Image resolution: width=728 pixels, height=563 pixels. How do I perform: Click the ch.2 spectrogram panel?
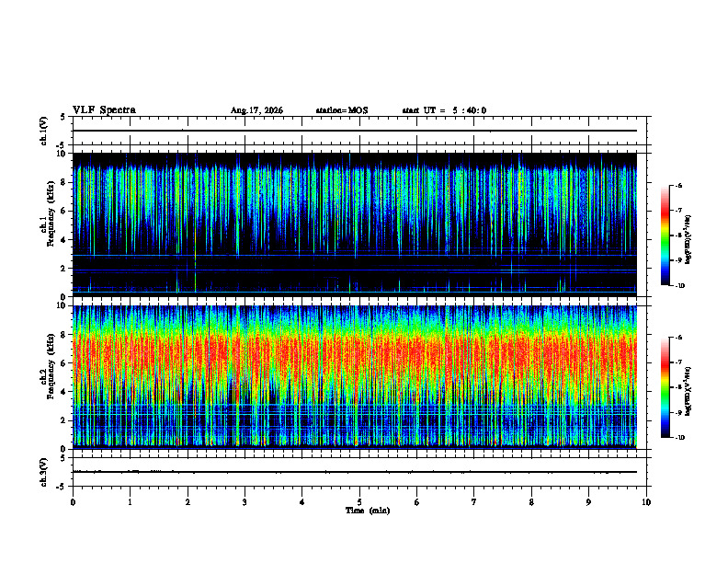[354, 377]
